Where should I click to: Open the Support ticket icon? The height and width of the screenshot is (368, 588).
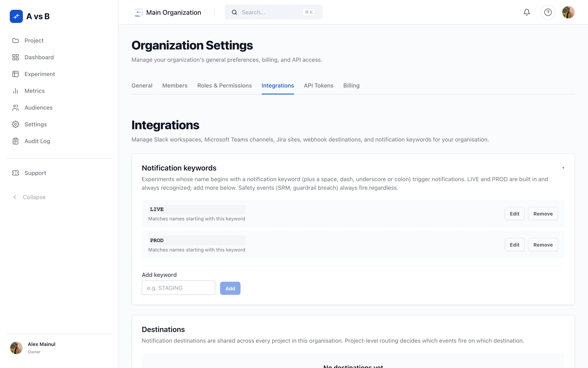(x=16, y=173)
